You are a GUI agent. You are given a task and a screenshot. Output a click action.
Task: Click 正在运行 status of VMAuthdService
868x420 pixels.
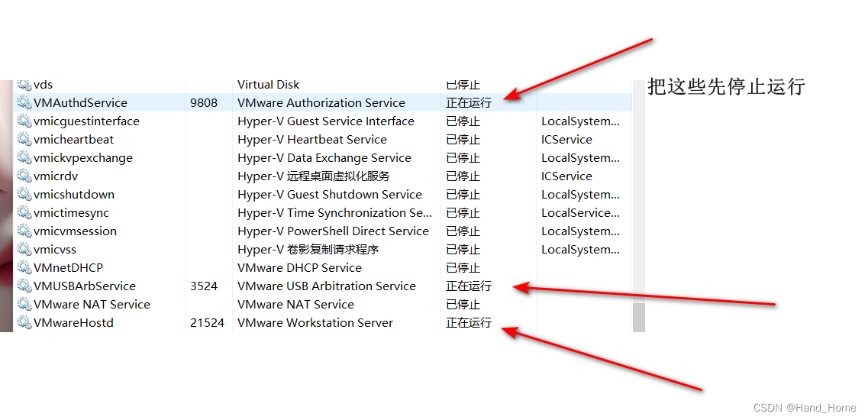tap(468, 102)
